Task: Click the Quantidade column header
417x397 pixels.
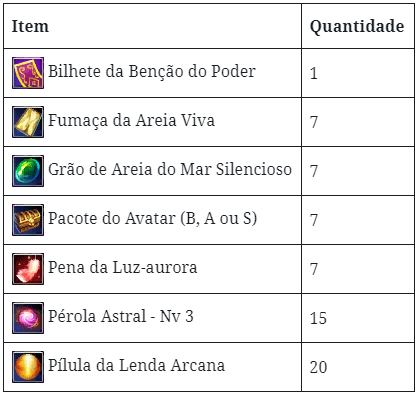Action: tap(357, 27)
